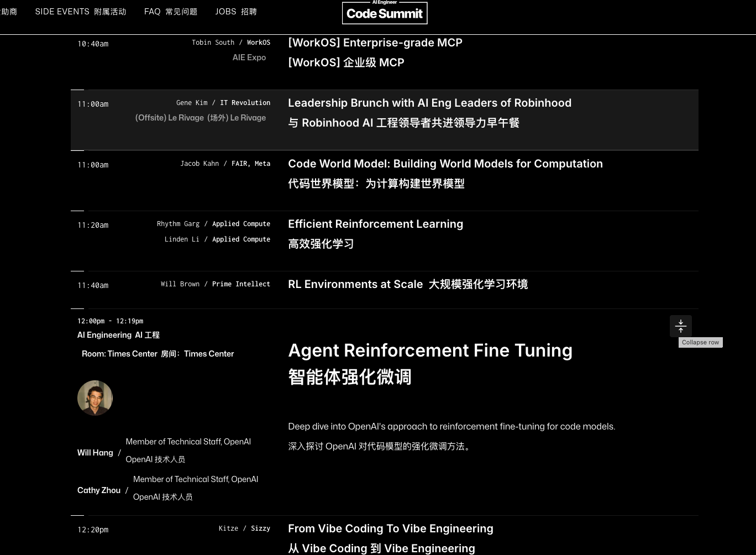Click speaker Linden Li / Applied Compute
This screenshot has width=756, height=555.
click(218, 239)
